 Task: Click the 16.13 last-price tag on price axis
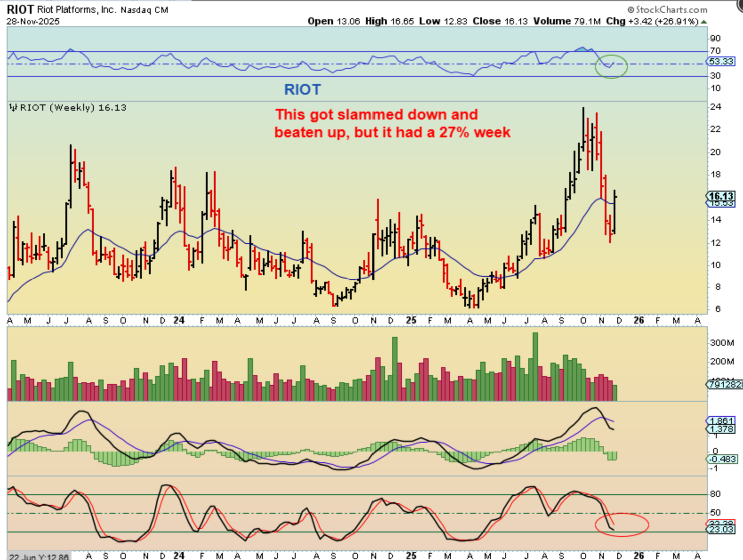coord(721,196)
